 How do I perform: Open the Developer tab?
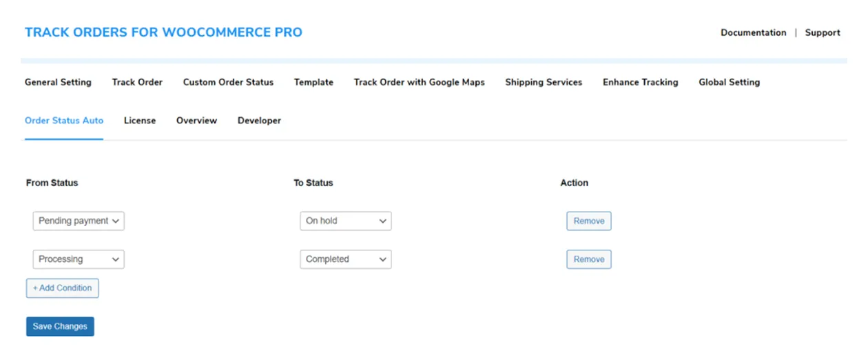point(259,121)
